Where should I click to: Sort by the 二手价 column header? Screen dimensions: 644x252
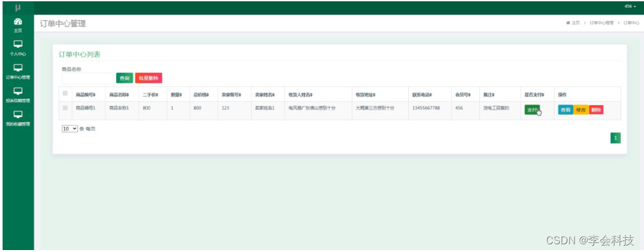click(151, 95)
